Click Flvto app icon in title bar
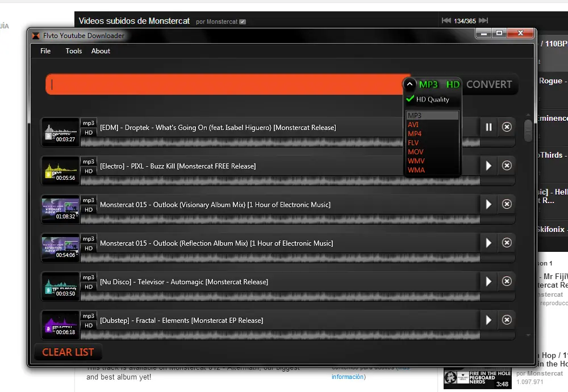This screenshot has height=392, width=568. point(35,36)
